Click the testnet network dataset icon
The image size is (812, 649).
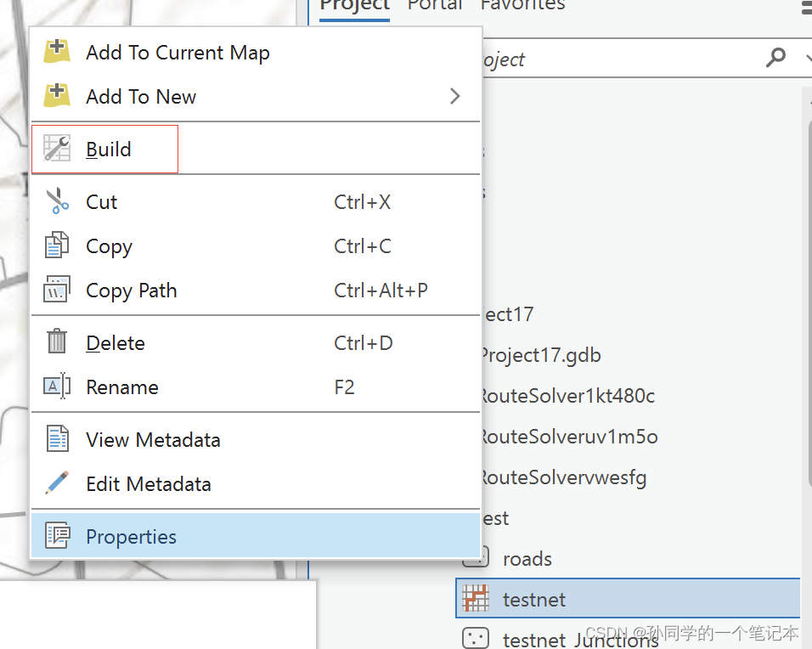pos(476,598)
